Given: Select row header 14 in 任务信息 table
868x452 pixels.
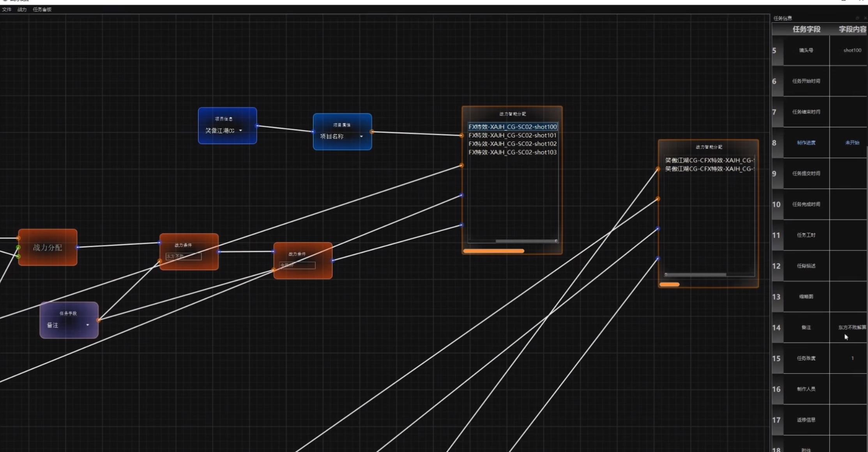Looking at the screenshot, I should click(777, 328).
